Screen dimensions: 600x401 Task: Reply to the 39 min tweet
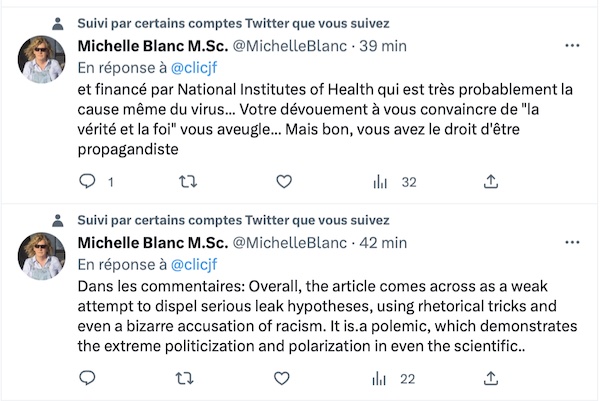click(87, 181)
